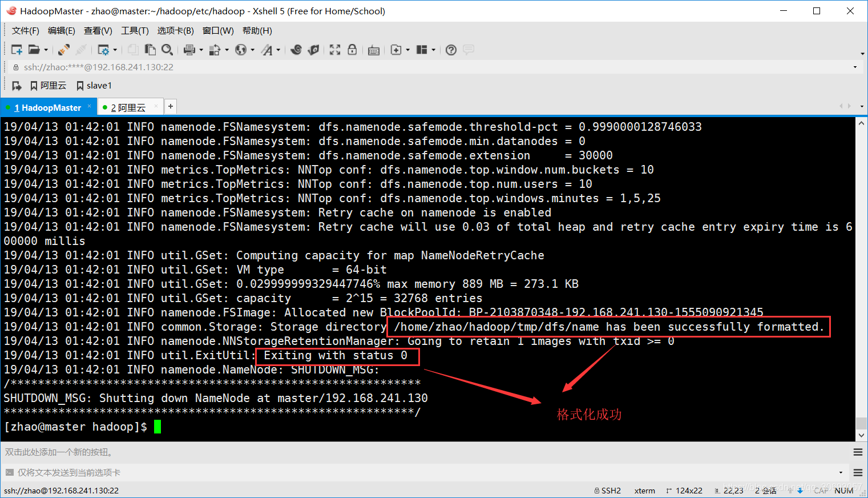Image resolution: width=868 pixels, height=498 pixels.
Task: Open the compose bar hamburger menu
Action: (x=858, y=473)
